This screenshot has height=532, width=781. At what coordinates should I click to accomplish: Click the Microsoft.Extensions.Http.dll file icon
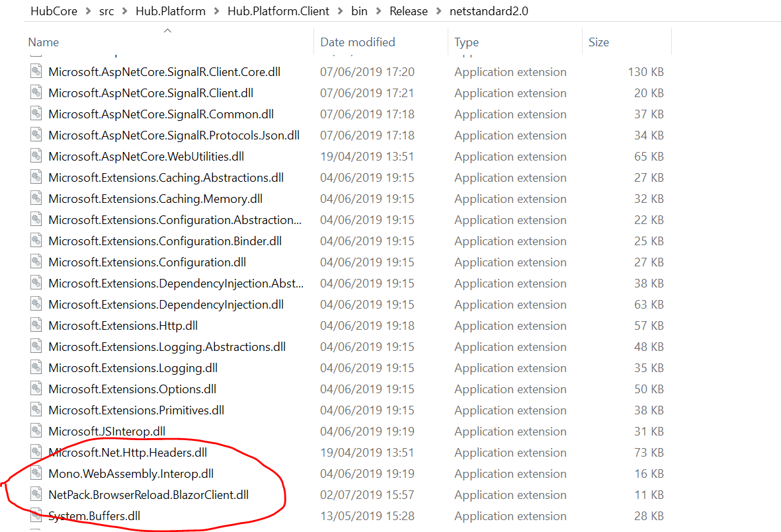[36, 325]
